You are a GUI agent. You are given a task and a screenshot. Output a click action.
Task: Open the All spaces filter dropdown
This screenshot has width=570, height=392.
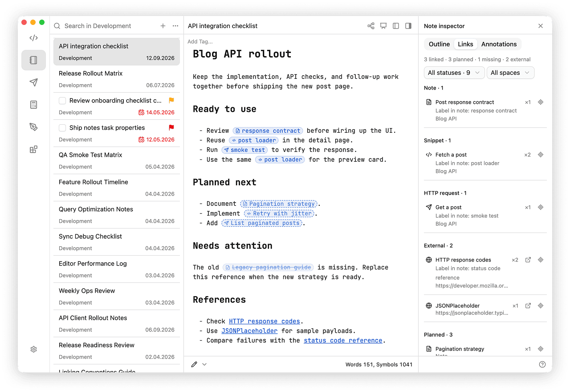coord(510,73)
